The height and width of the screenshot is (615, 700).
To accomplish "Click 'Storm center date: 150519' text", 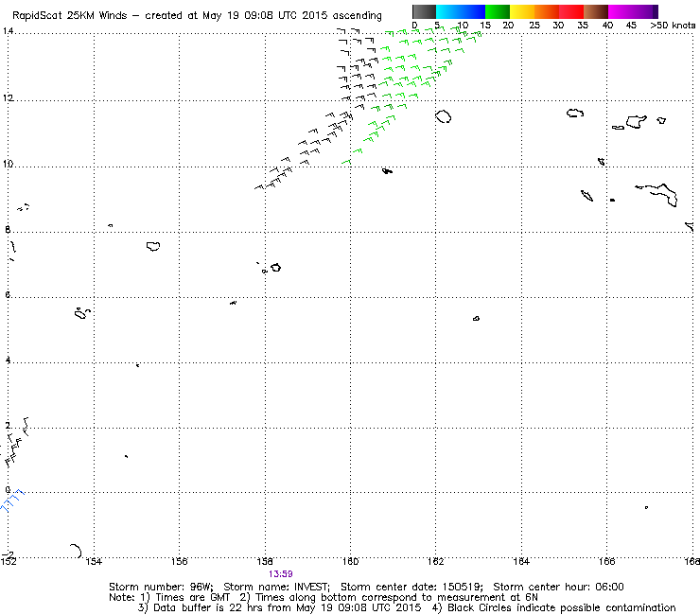I will (x=411, y=587).
